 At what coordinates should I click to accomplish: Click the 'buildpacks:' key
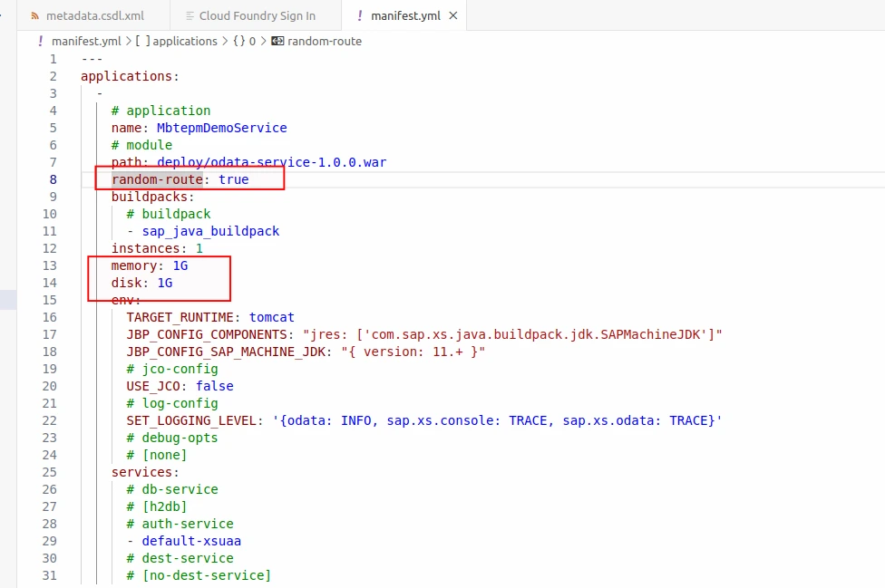153,197
